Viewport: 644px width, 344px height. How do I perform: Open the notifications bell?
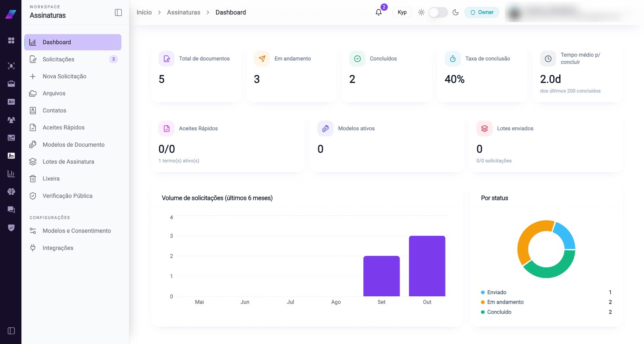(x=379, y=12)
